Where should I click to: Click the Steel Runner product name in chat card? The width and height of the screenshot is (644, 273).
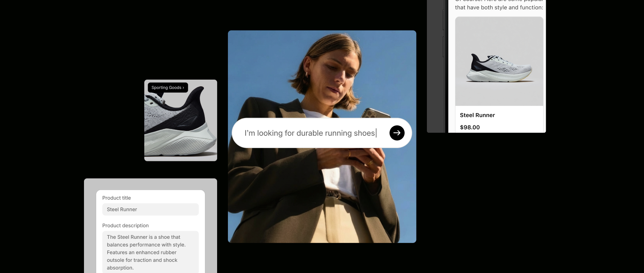click(x=477, y=115)
